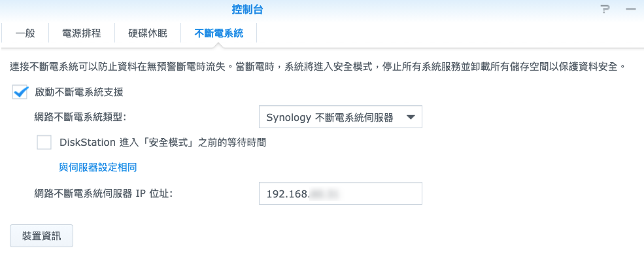Enable the DiskStation 安全模式 wait-time checkbox
Image resolution: width=644 pixels, height=259 pixels.
(x=44, y=142)
